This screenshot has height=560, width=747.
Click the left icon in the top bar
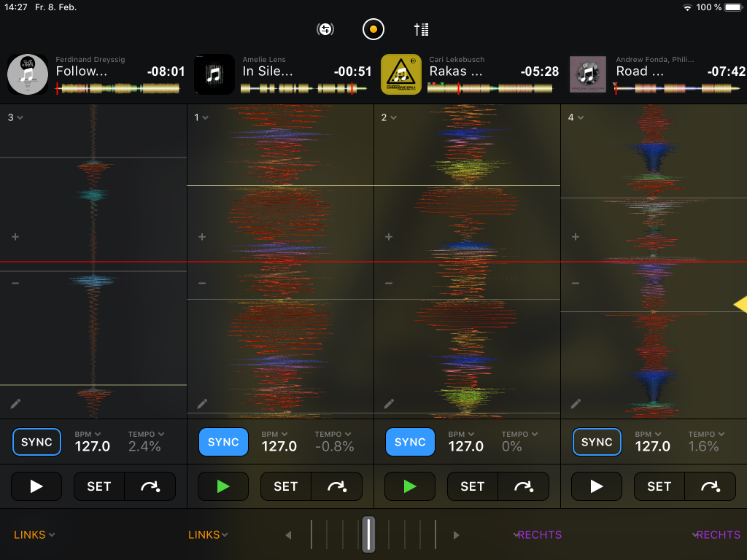(x=325, y=29)
